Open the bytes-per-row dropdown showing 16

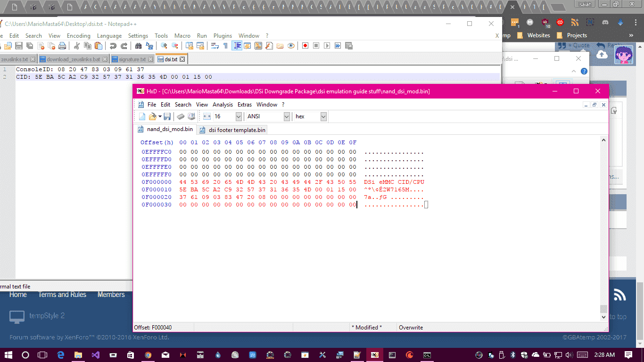[x=239, y=116]
